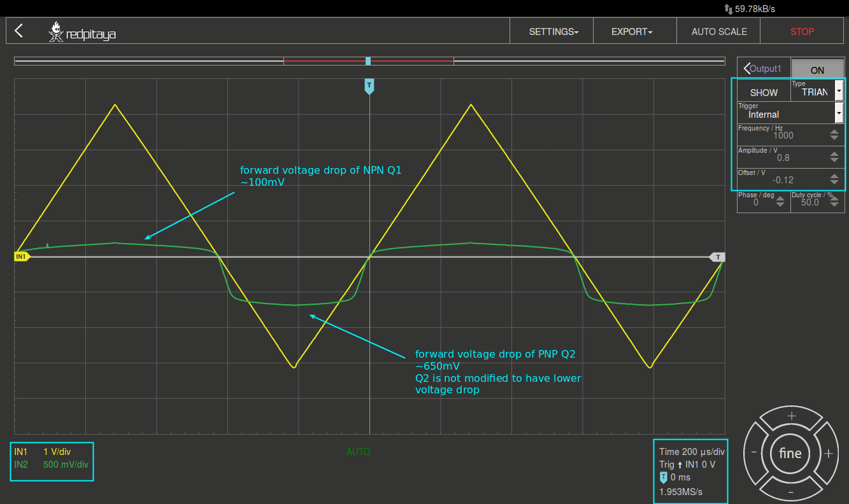
Task: Click the Duty cycle input field
Action: [x=810, y=202]
